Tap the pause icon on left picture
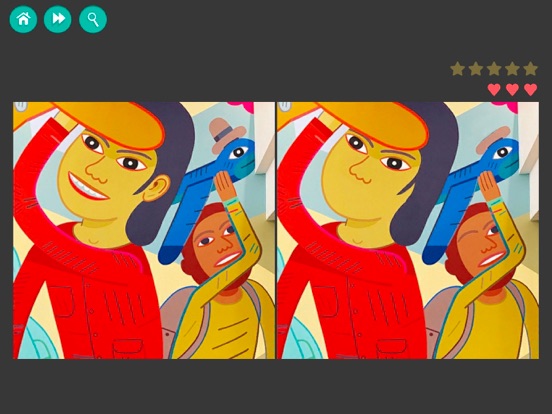The width and height of the screenshot is (552, 414). (21, 106)
